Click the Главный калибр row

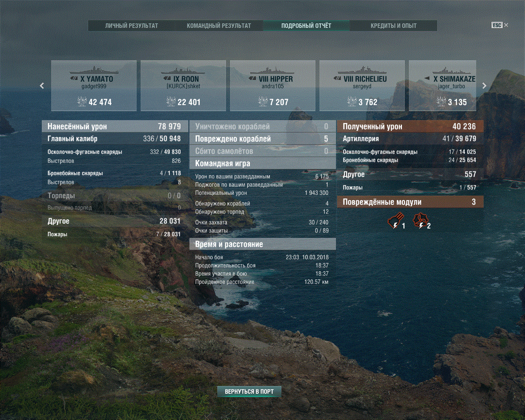point(115,139)
